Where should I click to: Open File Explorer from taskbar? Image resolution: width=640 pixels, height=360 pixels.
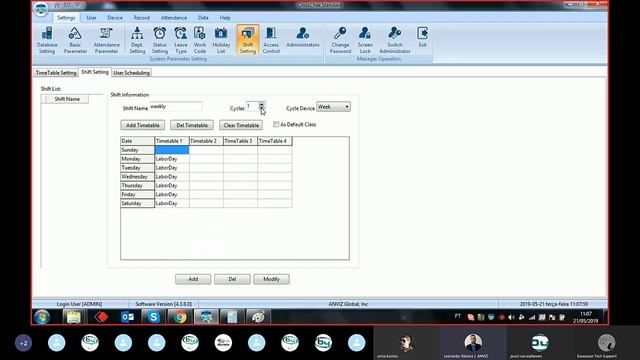(73, 317)
